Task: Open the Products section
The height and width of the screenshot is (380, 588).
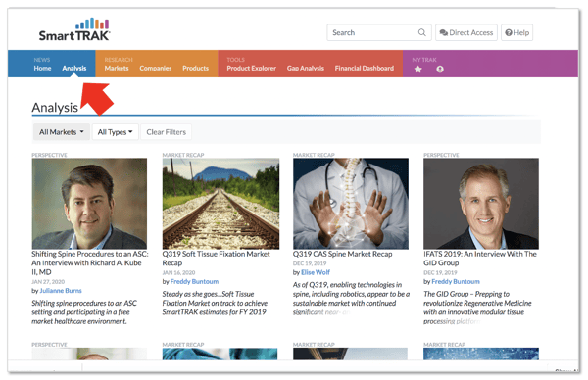Action: point(195,69)
